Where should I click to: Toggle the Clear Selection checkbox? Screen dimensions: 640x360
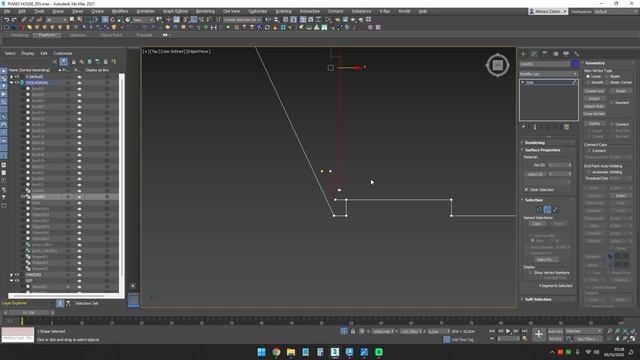click(527, 189)
